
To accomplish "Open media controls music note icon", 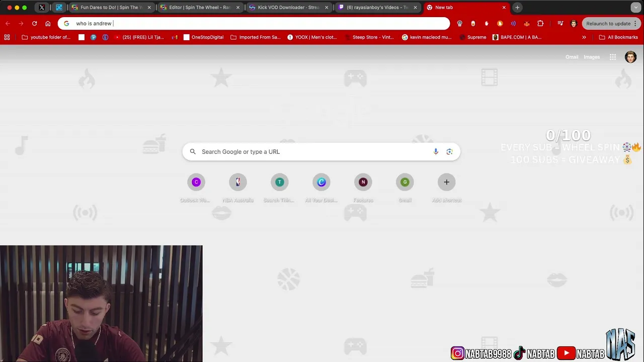I will click(560, 24).
